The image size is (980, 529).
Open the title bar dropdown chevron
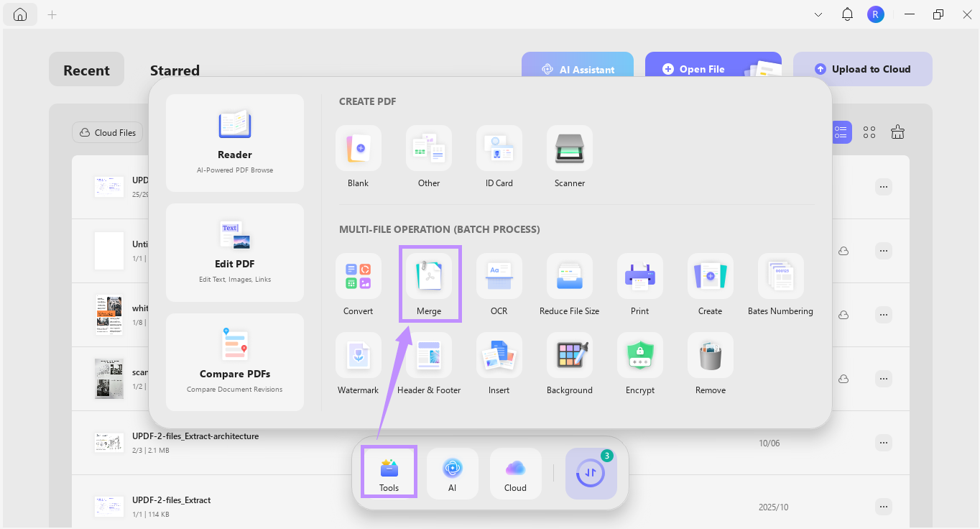click(818, 14)
